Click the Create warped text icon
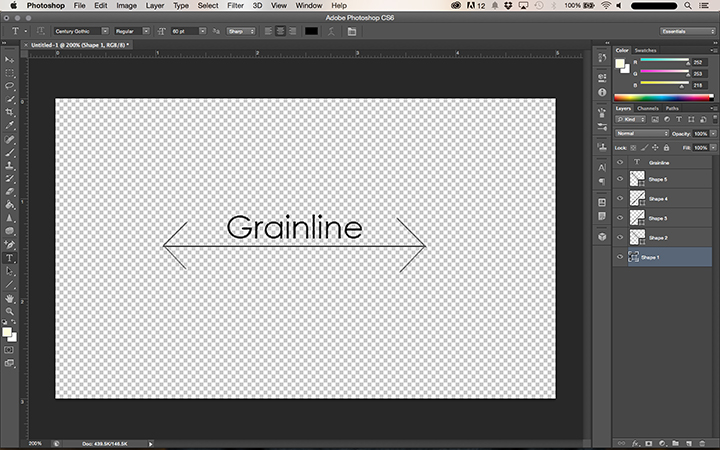 click(x=331, y=31)
